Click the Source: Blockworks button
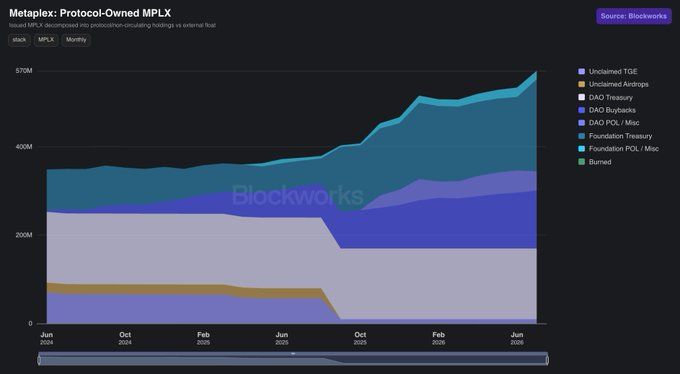 pos(634,16)
